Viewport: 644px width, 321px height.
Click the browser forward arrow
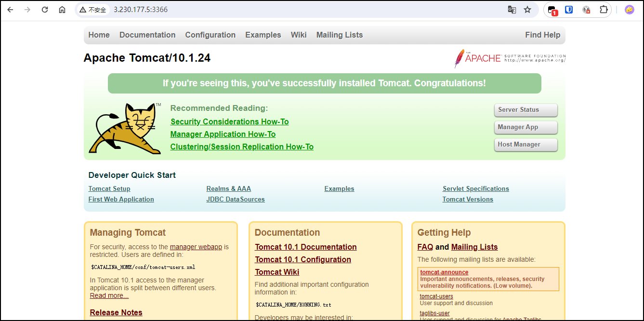(x=27, y=10)
